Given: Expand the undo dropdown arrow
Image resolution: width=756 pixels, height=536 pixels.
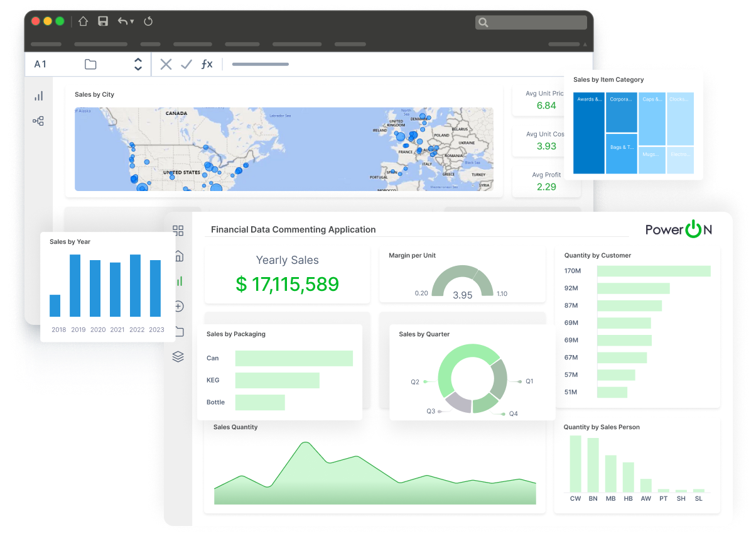Looking at the screenshot, I should point(132,21).
